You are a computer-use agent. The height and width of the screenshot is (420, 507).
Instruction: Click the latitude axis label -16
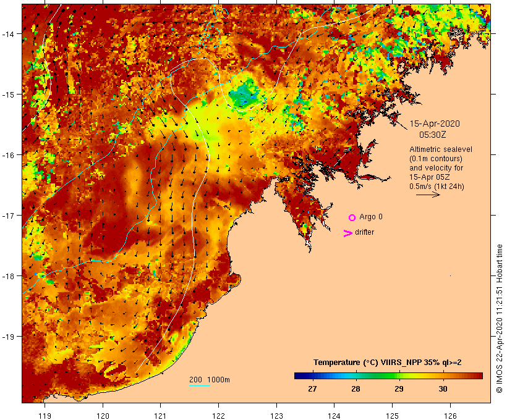(x=7, y=155)
